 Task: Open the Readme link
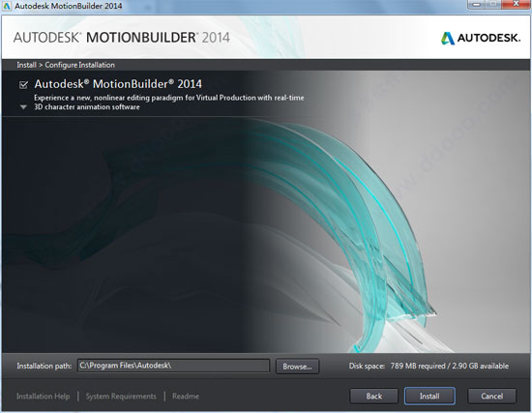[186, 397]
